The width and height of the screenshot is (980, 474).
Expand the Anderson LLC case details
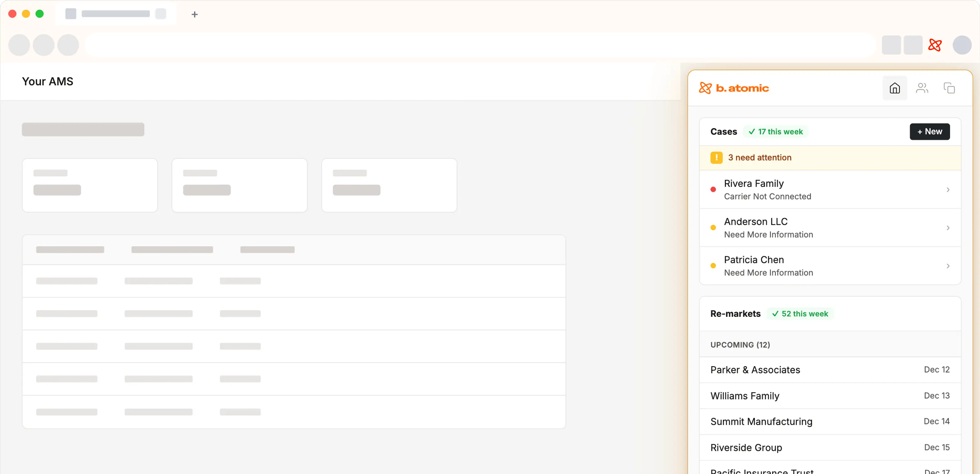click(x=948, y=227)
